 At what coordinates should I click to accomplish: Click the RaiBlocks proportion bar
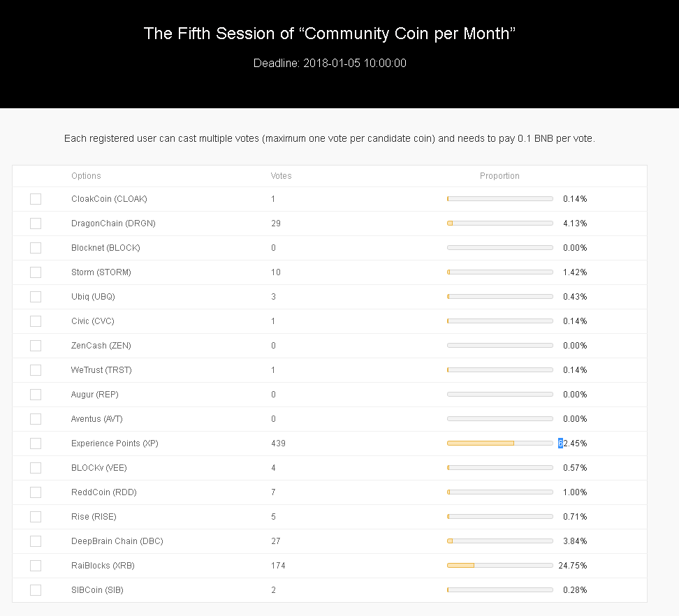(499, 566)
